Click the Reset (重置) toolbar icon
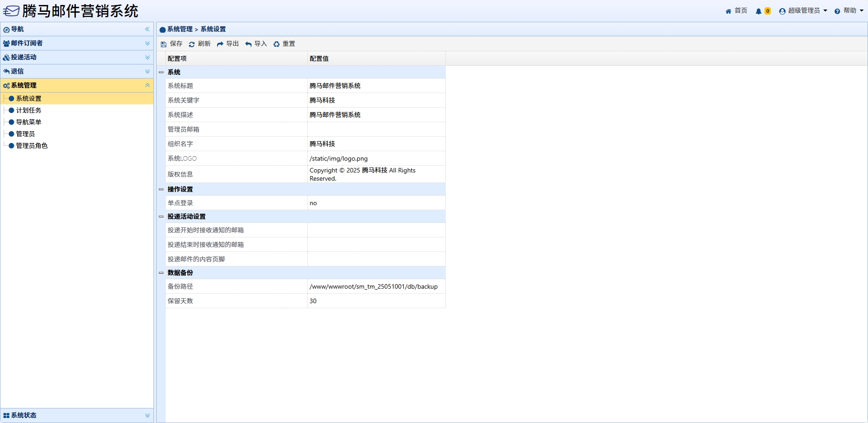868x423 pixels. [276, 44]
